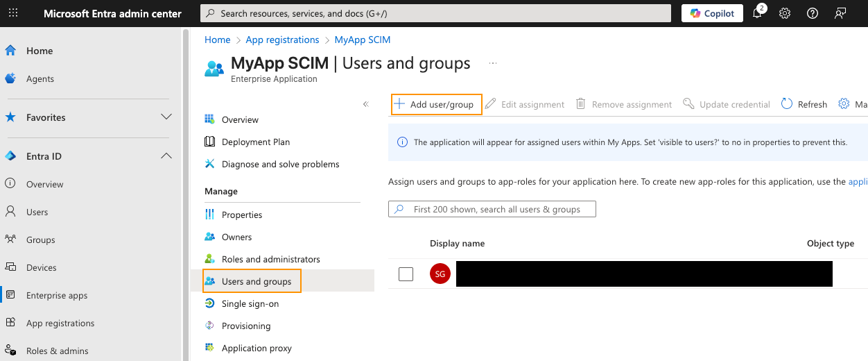Viewport: 868px width, 361px height.
Task: Click Update credential toolbar button
Action: pos(727,104)
